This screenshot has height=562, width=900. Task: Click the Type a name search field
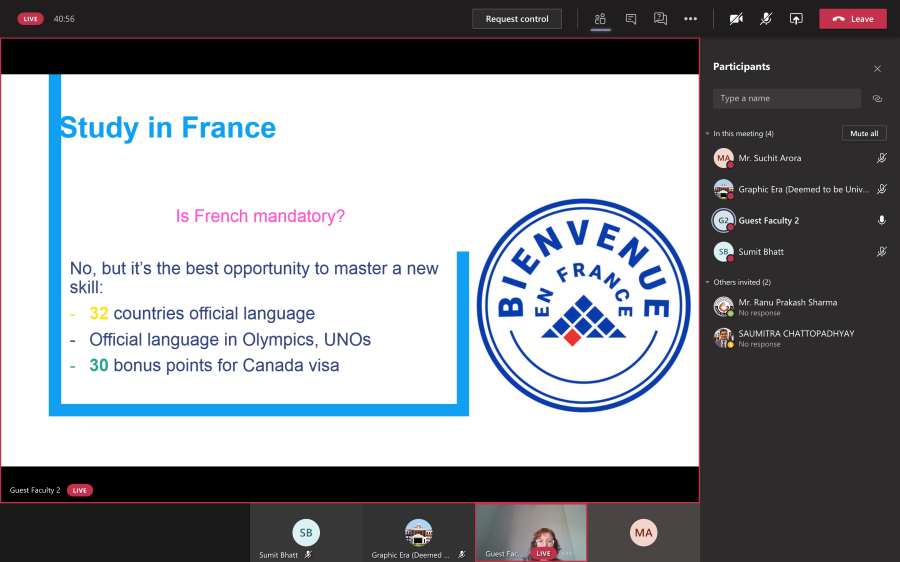coord(786,98)
